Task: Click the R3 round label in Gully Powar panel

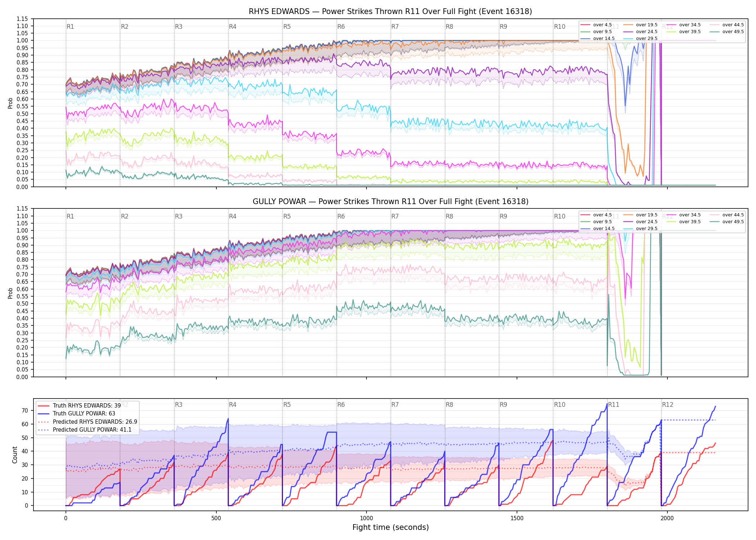Action: pyautogui.click(x=179, y=216)
